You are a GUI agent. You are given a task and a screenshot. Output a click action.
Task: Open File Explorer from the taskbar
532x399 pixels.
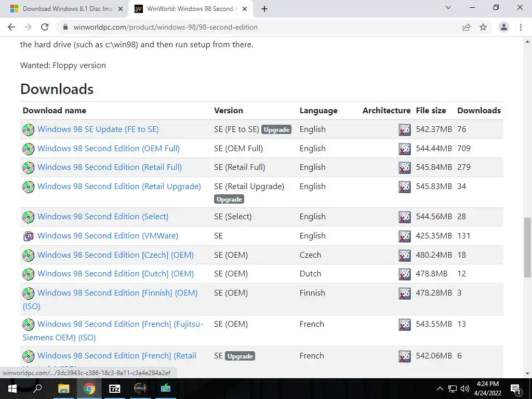(x=63, y=389)
